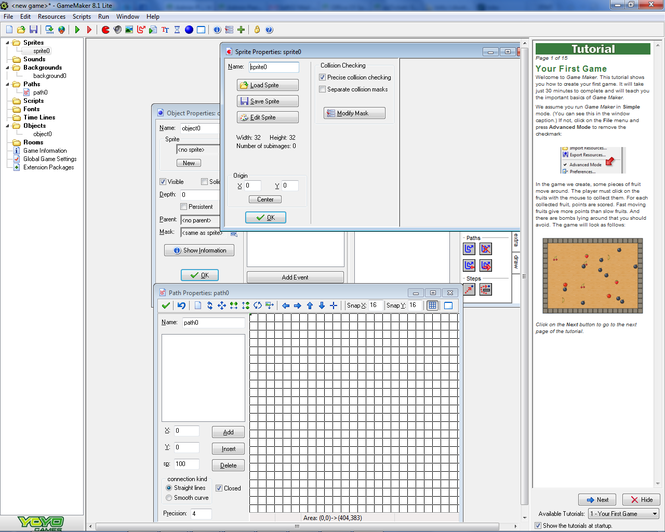Click Add Event in Object Properties
The image size is (665, 532).
[x=295, y=277]
